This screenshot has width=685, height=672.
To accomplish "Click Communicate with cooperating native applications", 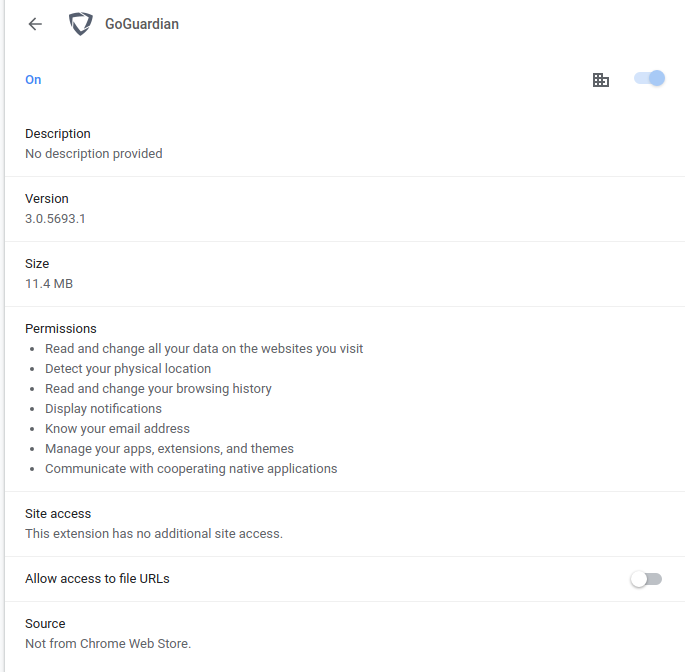I will (191, 469).
